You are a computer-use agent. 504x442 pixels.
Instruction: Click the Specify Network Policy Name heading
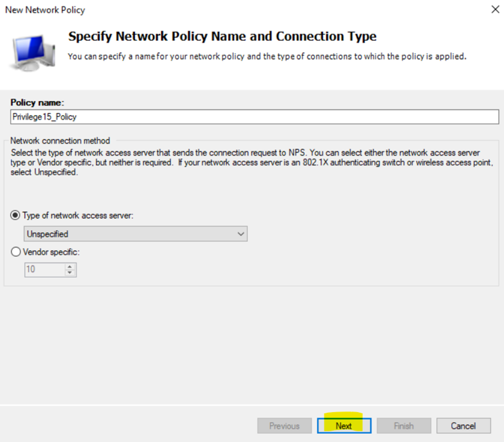(222, 36)
